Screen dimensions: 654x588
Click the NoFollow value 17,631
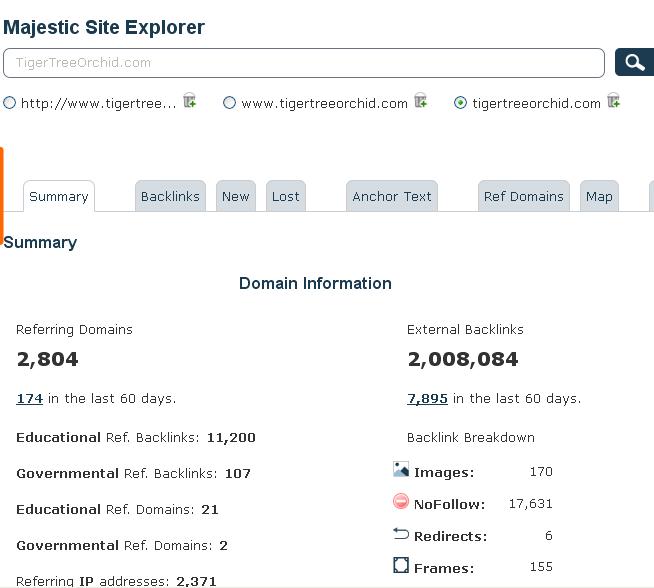[531, 504]
